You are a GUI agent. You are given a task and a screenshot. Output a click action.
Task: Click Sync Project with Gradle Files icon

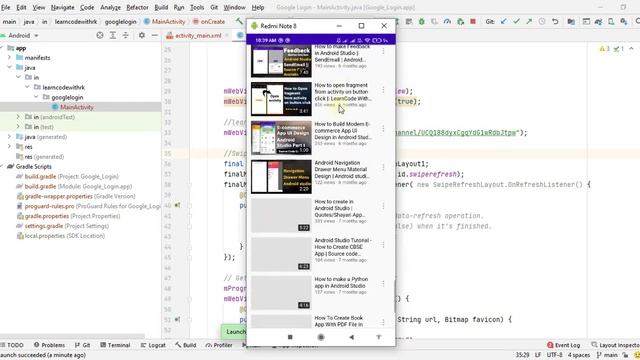coord(598,21)
